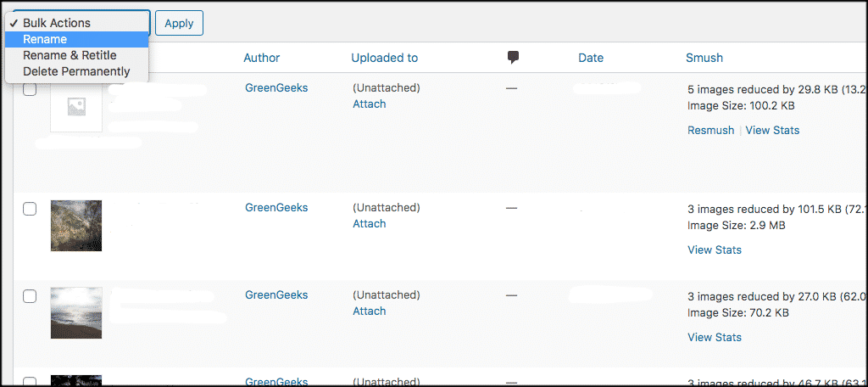Open GreenGeeks author link in 2.9 MB row
The height and width of the screenshot is (387, 868).
tap(276, 207)
